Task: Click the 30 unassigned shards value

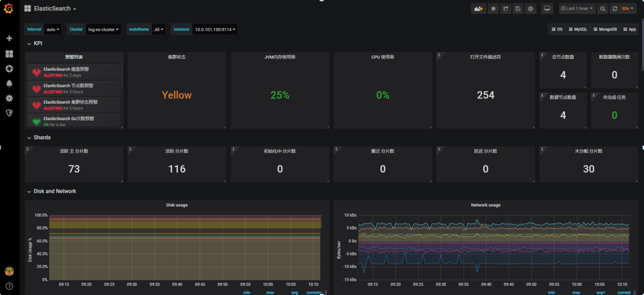Action: point(589,169)
